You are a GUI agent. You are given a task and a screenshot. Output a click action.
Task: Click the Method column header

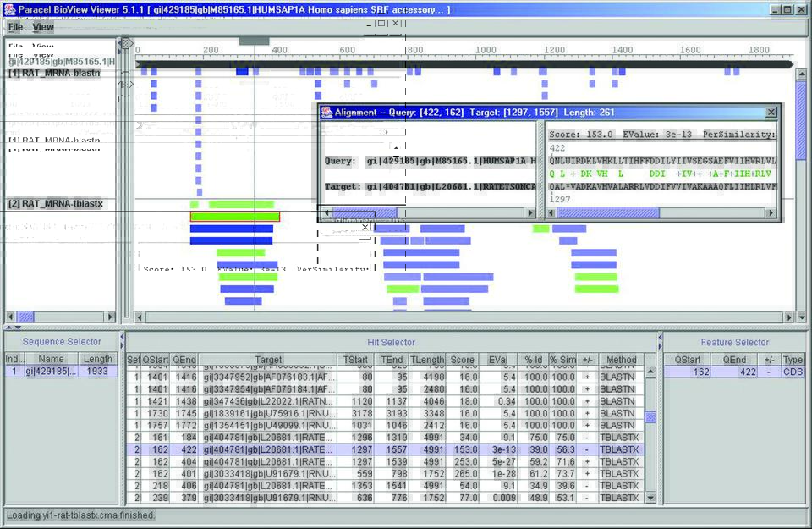[621, 360]
